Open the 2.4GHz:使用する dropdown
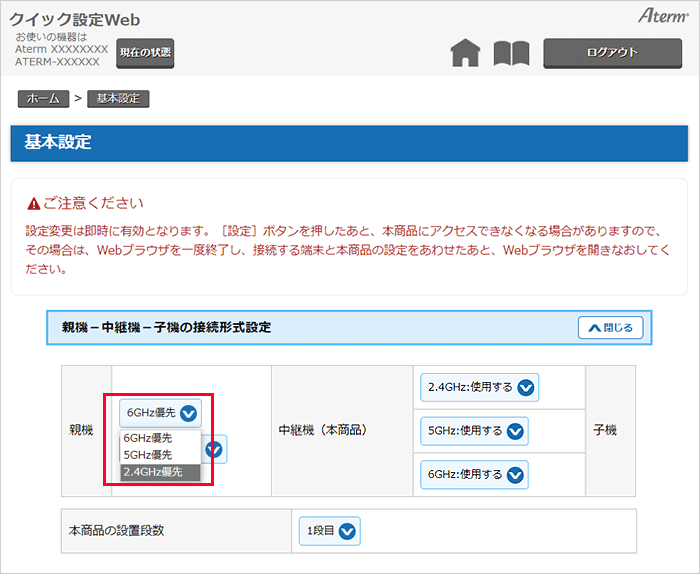Image resolution: width=700 pixels, height=574 pixels. point(479,387)
